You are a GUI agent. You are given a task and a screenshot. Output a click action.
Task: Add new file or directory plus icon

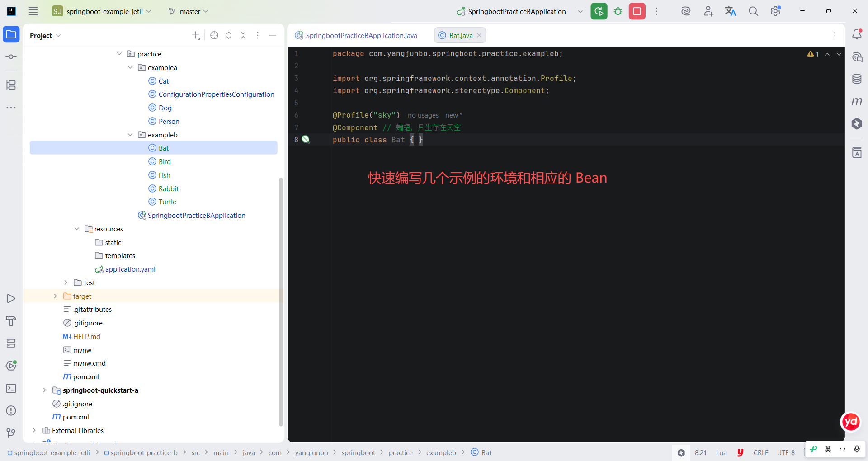[196, 35]
